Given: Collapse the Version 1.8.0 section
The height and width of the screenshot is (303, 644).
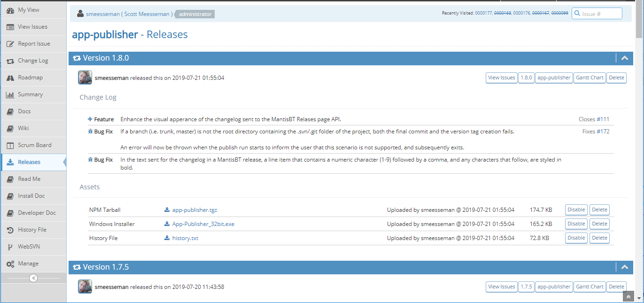Looking at the screenshot, I should 624,58.
